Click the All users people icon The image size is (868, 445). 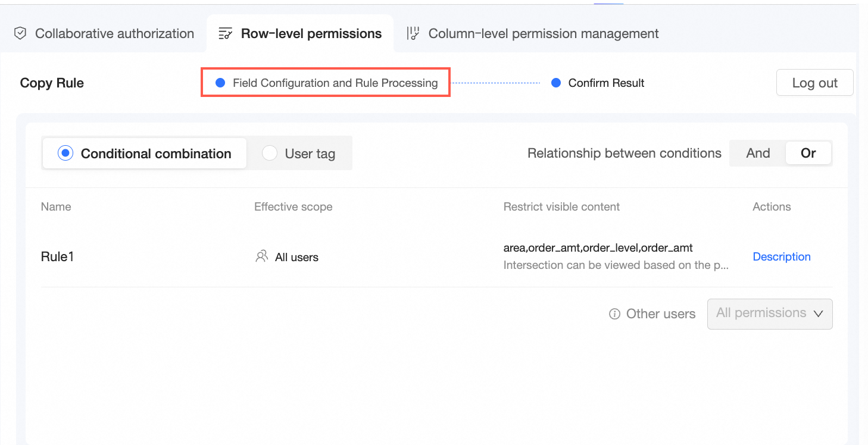[261, 257]
